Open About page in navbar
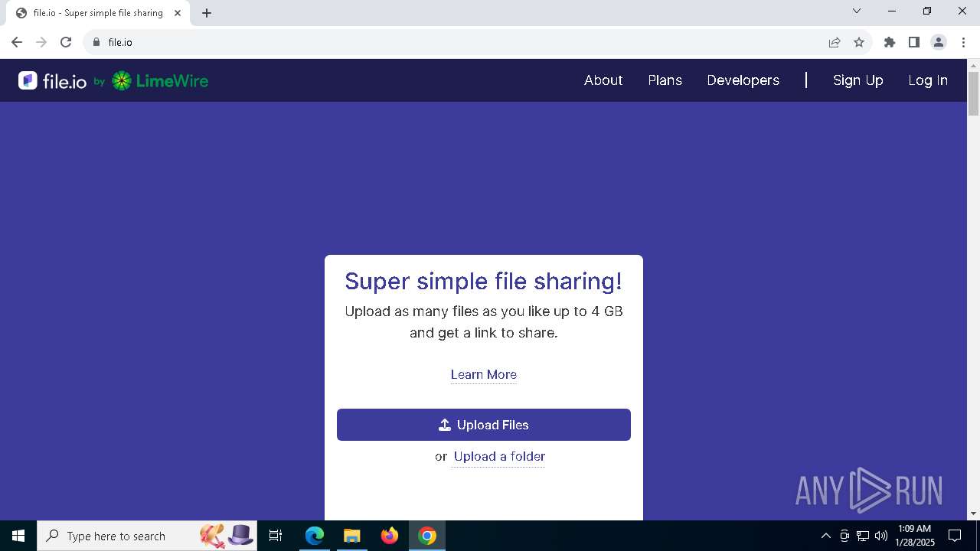Viewport: 980px width, 551px height. [x=603, y=80]
